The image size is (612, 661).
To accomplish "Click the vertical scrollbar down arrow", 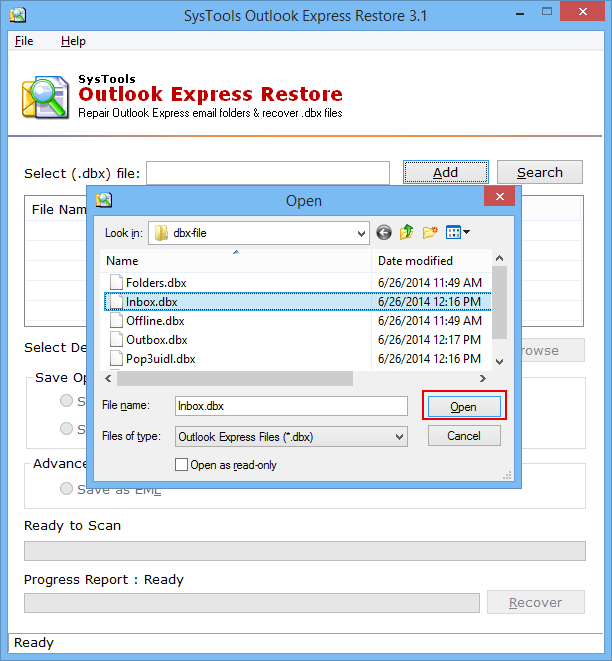I will pos(499,361).
